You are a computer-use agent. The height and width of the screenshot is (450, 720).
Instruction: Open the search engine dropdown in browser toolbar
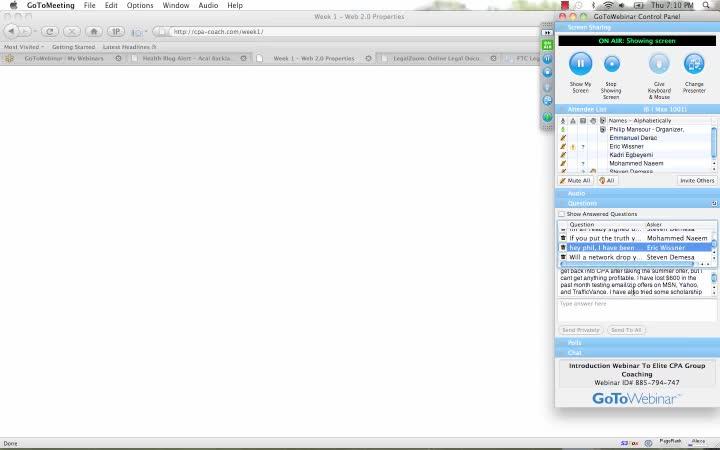[x=139, y=32]
